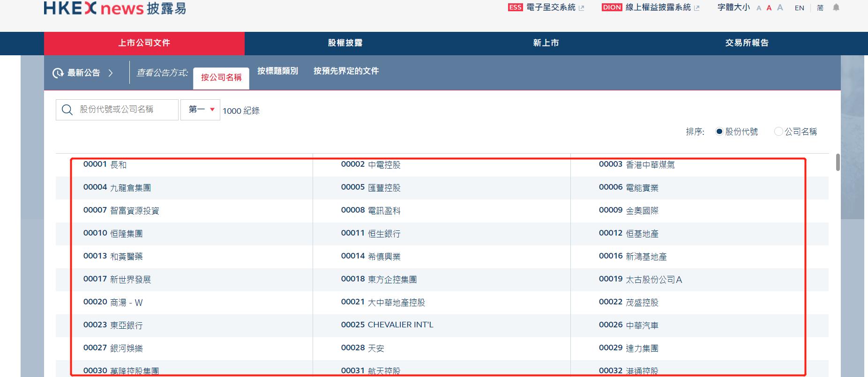Open the 交易所報告 main tab
Image resolution: width=868 pixels, height=377 pixels.
pos(747,43)
